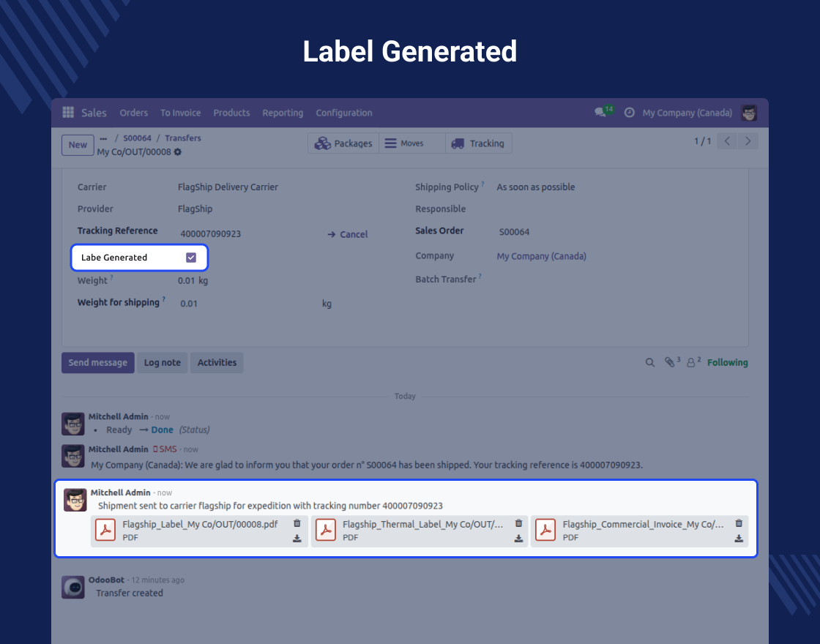Open S00064 breadcrumb link

point(137,138)
